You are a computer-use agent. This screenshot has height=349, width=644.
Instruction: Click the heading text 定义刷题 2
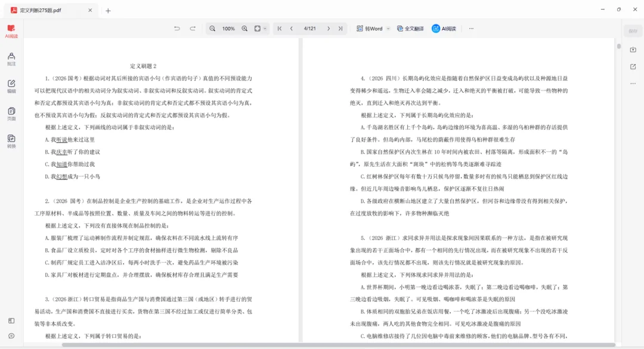(x=143, y=66)
